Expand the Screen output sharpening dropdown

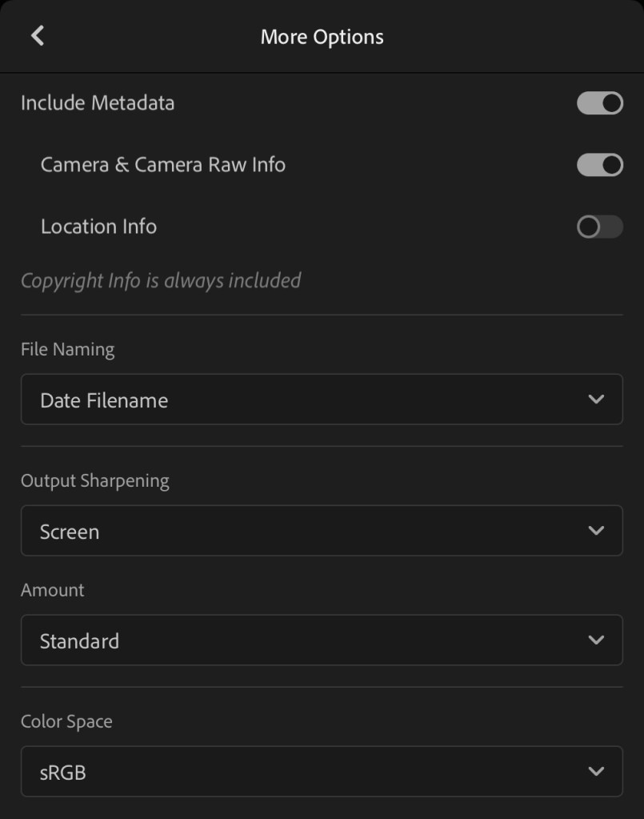click(x=320, y=531)
